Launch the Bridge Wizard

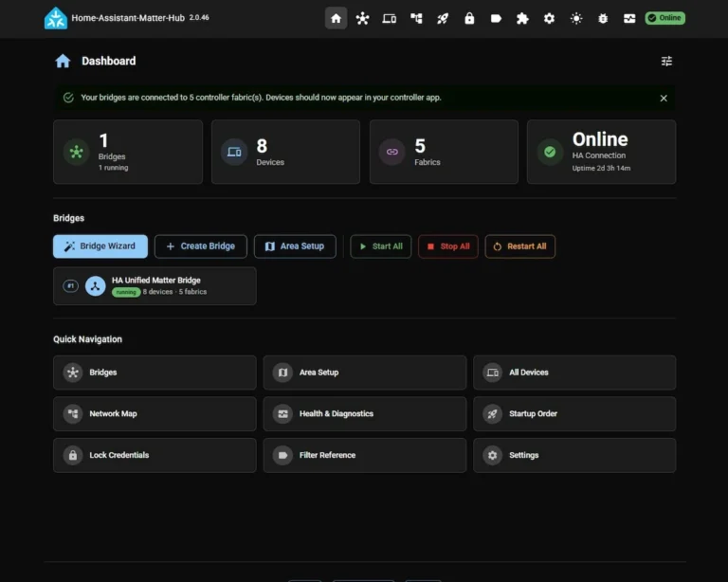[100, 246]
